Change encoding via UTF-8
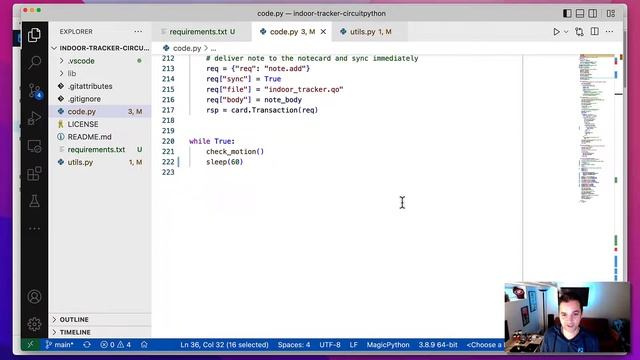The width and height of the screenshot is (640, 360). [x=330, y=345]
